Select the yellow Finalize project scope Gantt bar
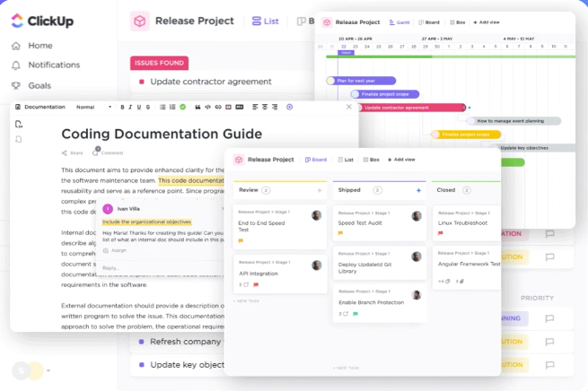This screenshot has width=588, height=391. [466, 135]
